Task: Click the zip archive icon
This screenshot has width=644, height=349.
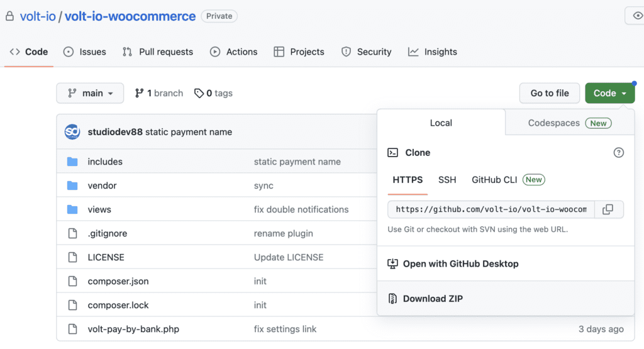Action: [x=392, y=299]
